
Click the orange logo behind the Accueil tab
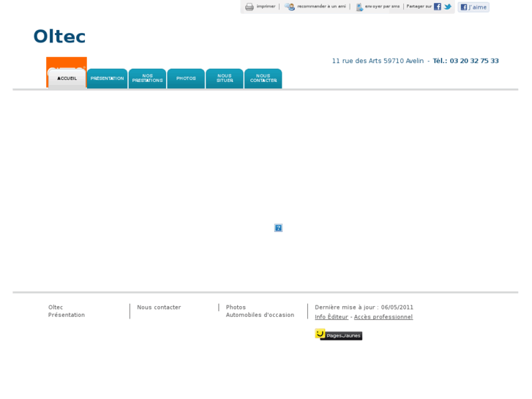click(x=67, y=62)
